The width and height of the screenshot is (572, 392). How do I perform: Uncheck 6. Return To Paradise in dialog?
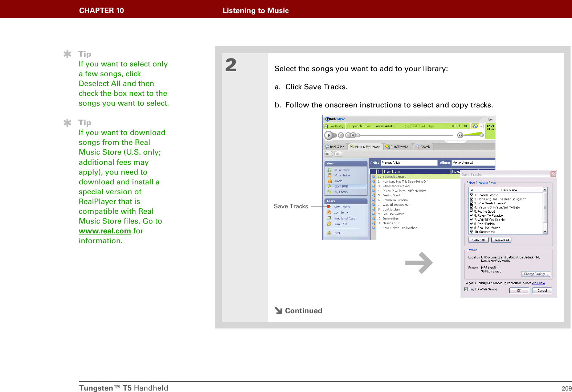[x=472, y=215]
